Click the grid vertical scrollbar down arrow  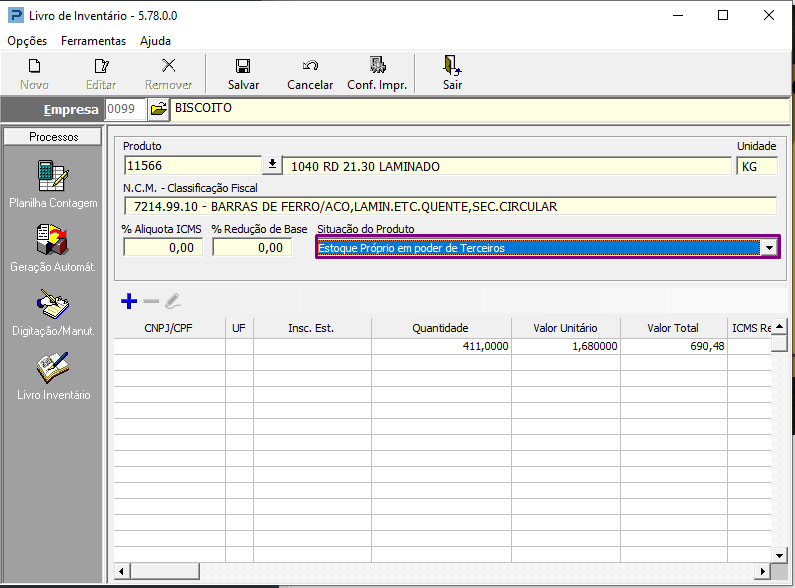pos(779,555)
